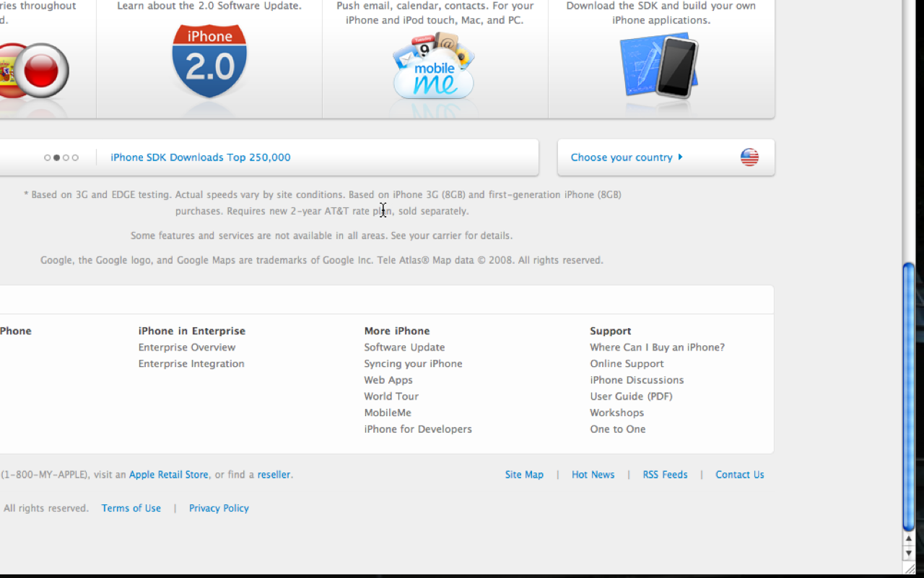Click the iPhone in Enterprise heading
This screenshot has width=924, height=578.
click(192, 331)
